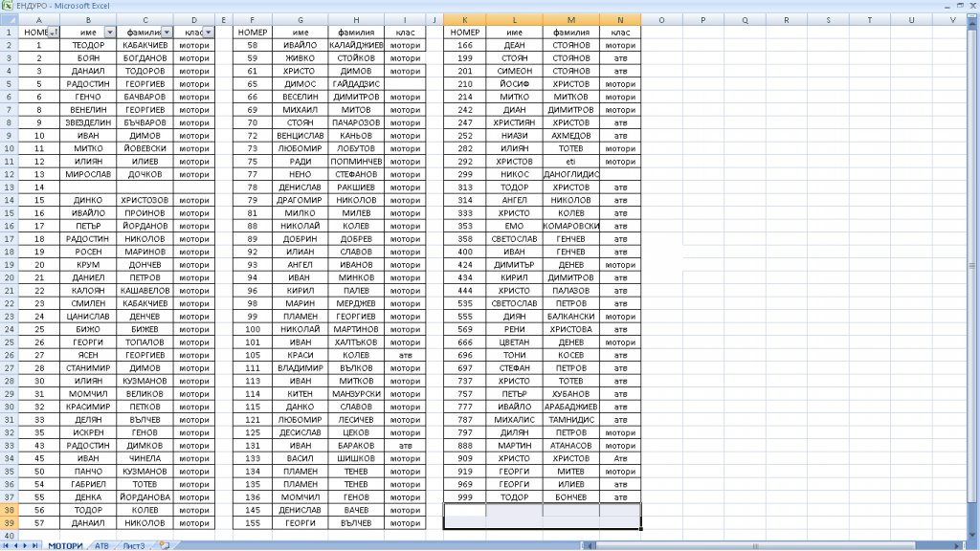Click the Insert Worksheet icon
This screenshot has height=551, width=980.
164,545
